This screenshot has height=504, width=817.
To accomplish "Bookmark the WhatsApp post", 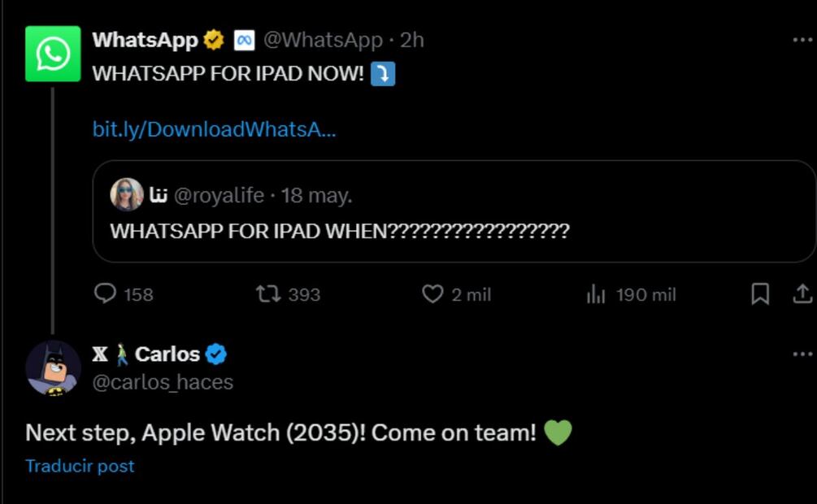I will (x=760, y=293).
